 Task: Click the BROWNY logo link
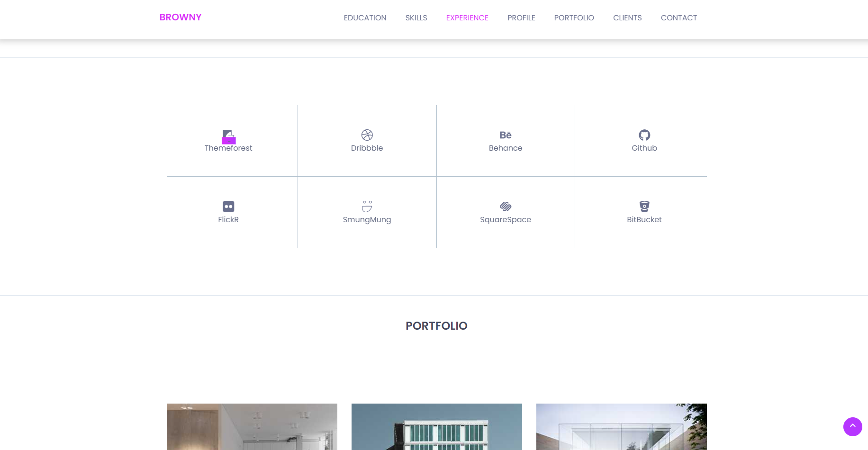pos(181,18)
